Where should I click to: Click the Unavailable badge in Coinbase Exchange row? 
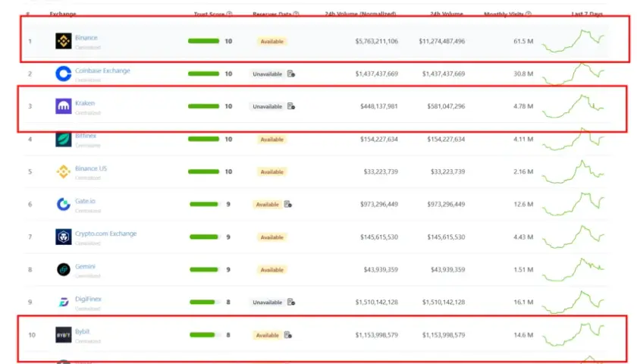pyautogui.click(x=267, y=74)
